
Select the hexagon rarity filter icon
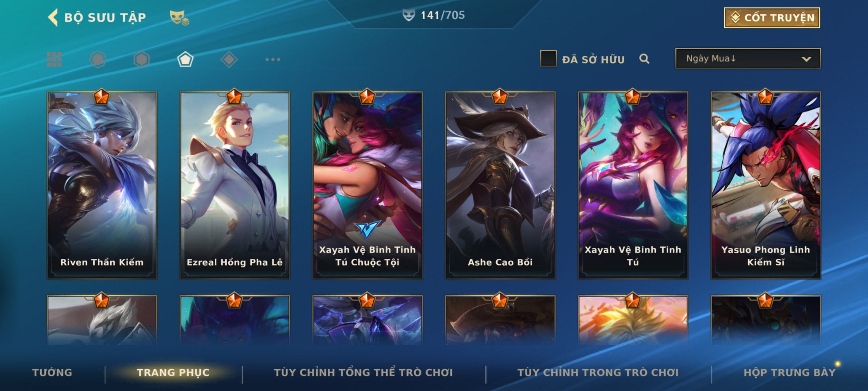(x=141, y=59)
